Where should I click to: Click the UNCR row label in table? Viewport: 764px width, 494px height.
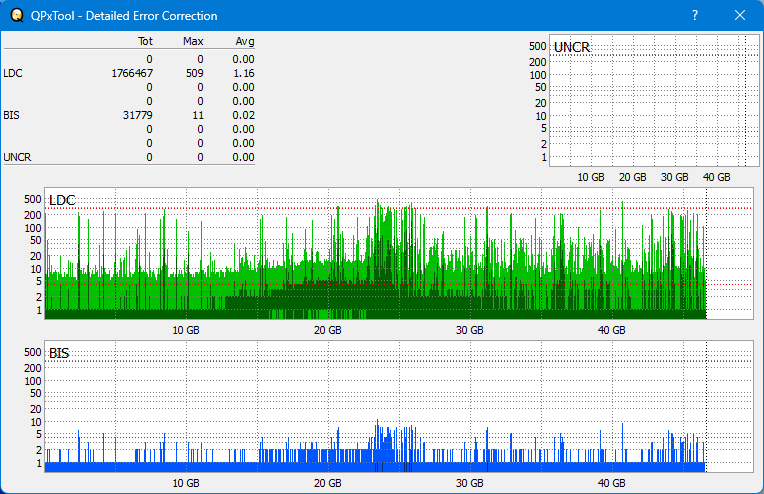[x=17, y=157]
